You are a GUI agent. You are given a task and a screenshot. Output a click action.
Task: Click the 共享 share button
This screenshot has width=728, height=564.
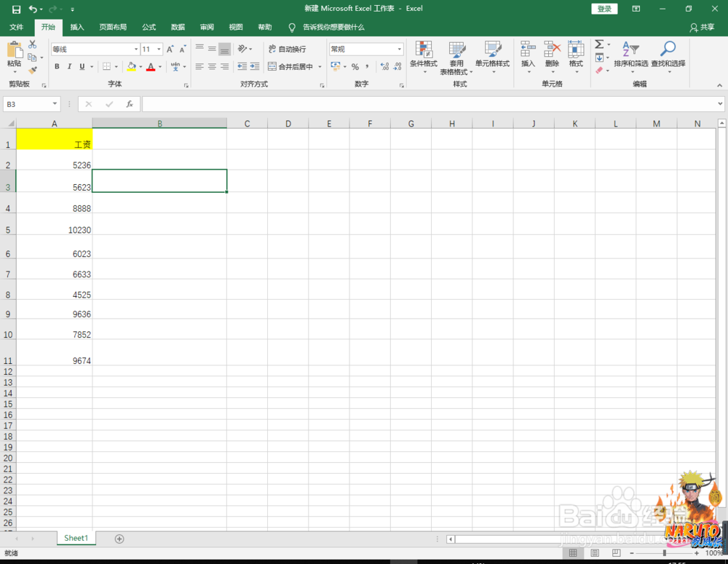click(703, 28)
